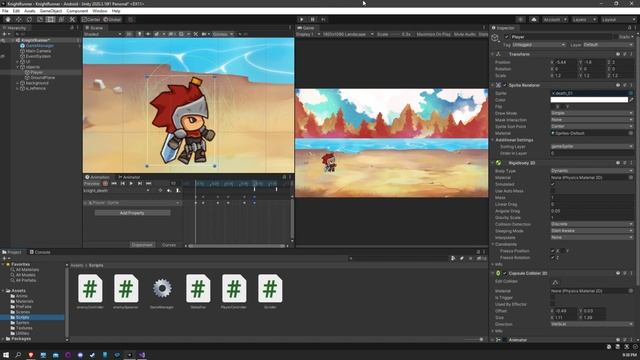
Task: Go to first keyframe in Animation window
Action: [114, 184]
